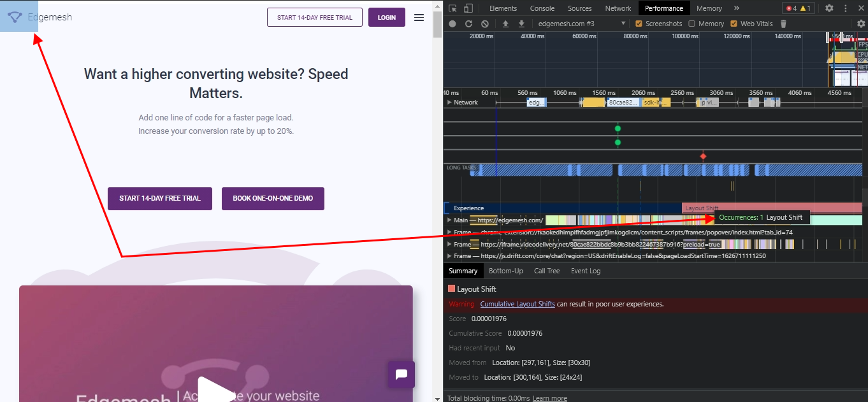The image size is (868, 402).
Task: Expand the Main edgemesh.com track
Action: (449, 220)
